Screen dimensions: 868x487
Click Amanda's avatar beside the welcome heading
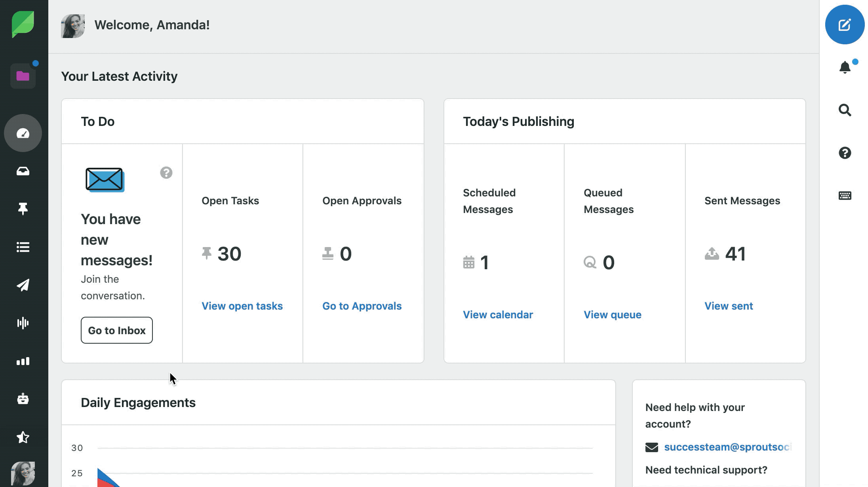tap(73, 26)
